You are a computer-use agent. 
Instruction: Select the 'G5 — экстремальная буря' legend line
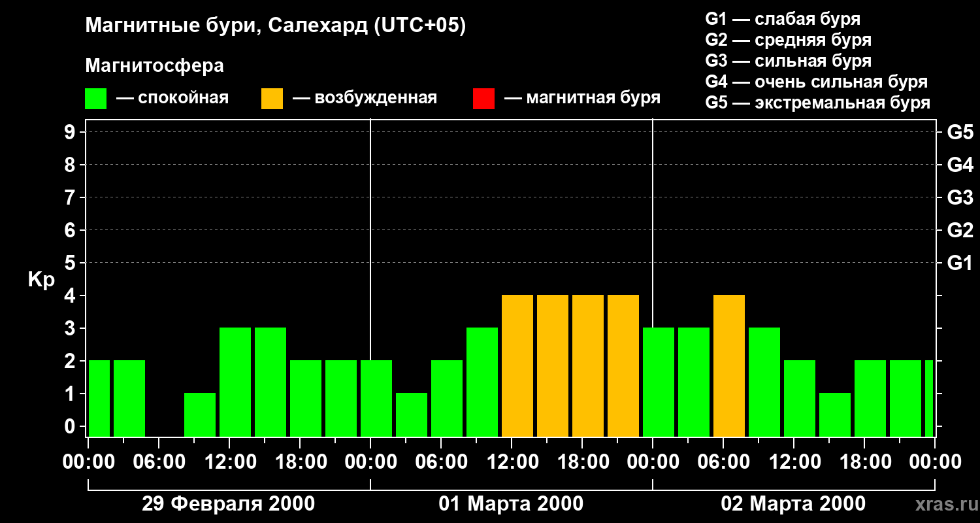(x=817, y=103)
